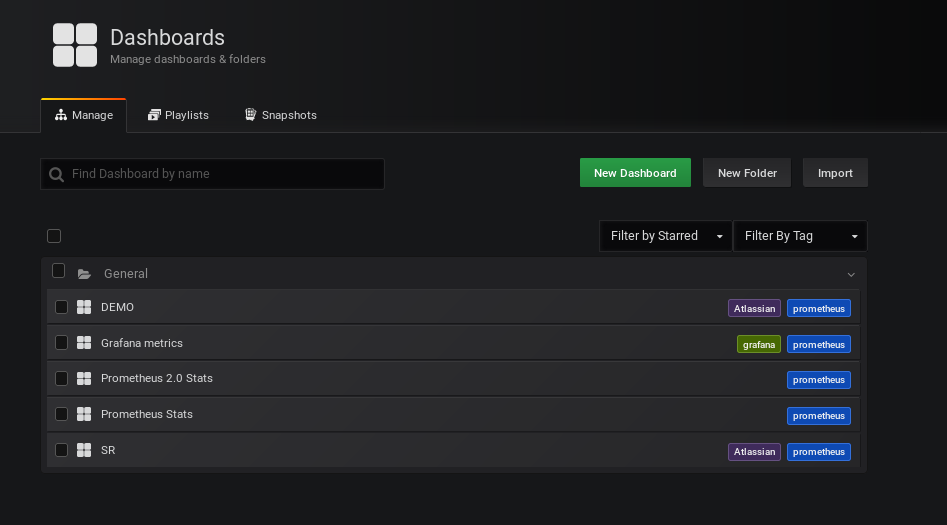The image size is (947, 525).
Task: Click the Prometheus Stats dashboard grid icon
Action: (84, 414)
